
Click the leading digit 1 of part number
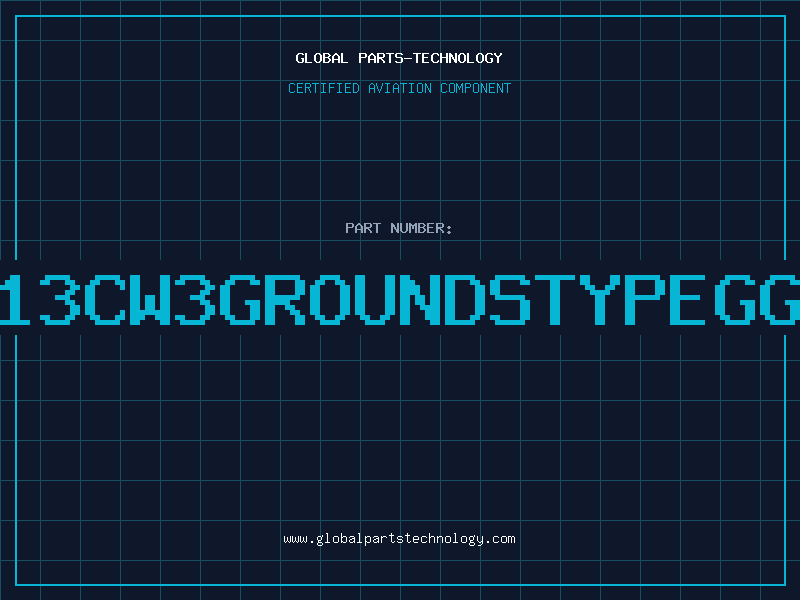click(13, 298)
